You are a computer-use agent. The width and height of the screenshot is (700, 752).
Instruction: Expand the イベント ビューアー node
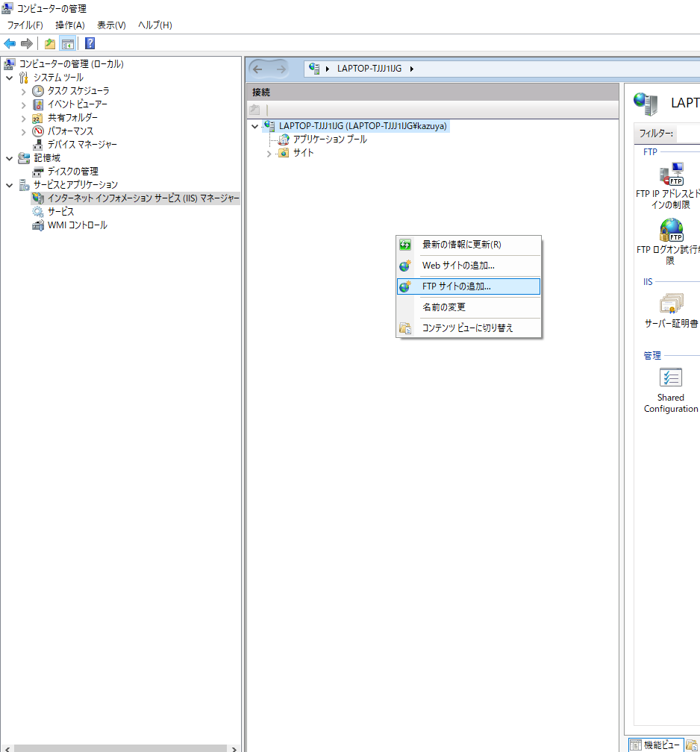tap(24, 104)
